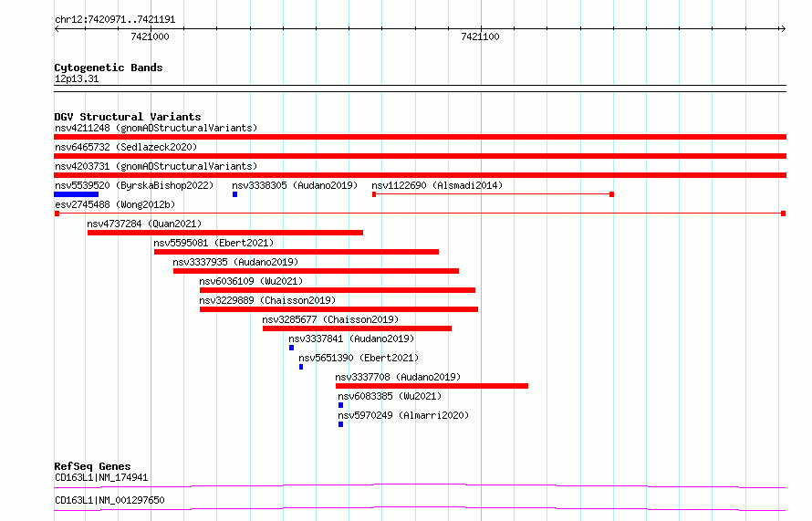Click the thin red line under nsv1122690
Viewport: 812px width, 521px height.
493,194
